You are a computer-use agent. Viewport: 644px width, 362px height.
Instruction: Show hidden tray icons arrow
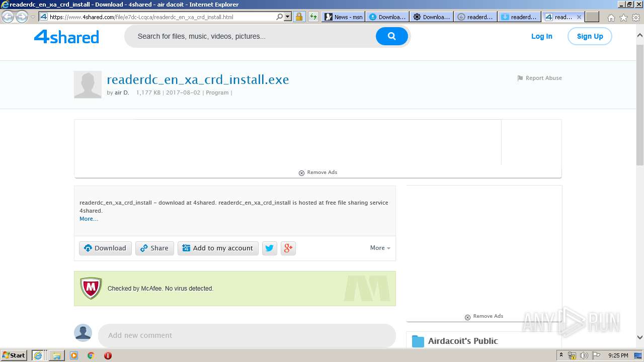click(561, 355)
